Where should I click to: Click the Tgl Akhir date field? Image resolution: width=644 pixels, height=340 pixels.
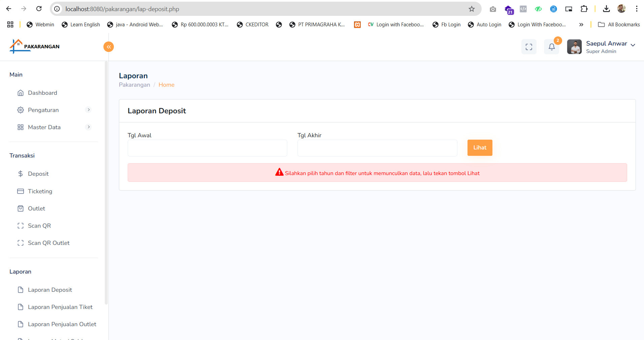[377, 148]
